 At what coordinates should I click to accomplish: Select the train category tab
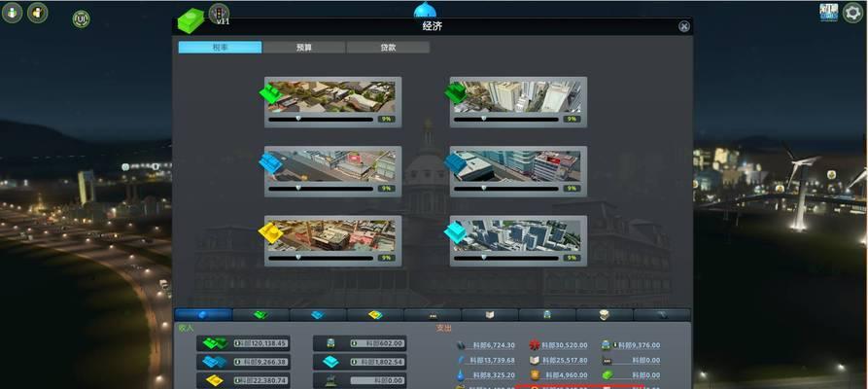tap(433, 315)
